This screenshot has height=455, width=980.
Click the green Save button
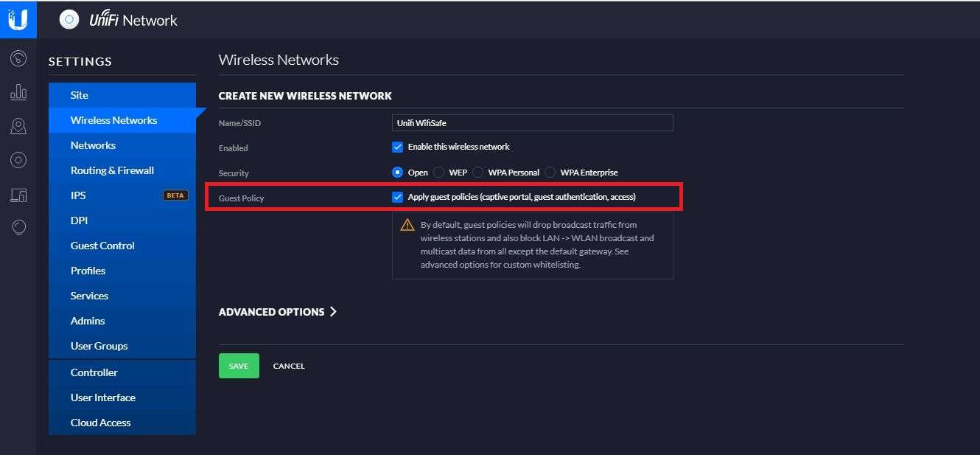239,366
